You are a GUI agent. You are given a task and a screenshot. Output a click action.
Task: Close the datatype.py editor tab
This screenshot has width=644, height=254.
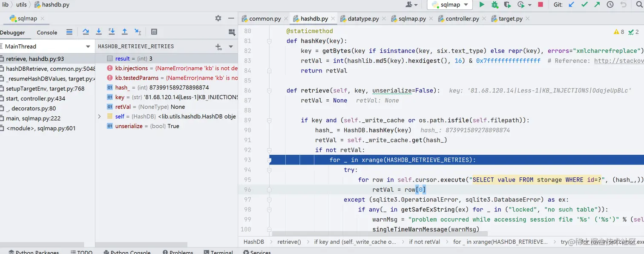coord(384,19)
